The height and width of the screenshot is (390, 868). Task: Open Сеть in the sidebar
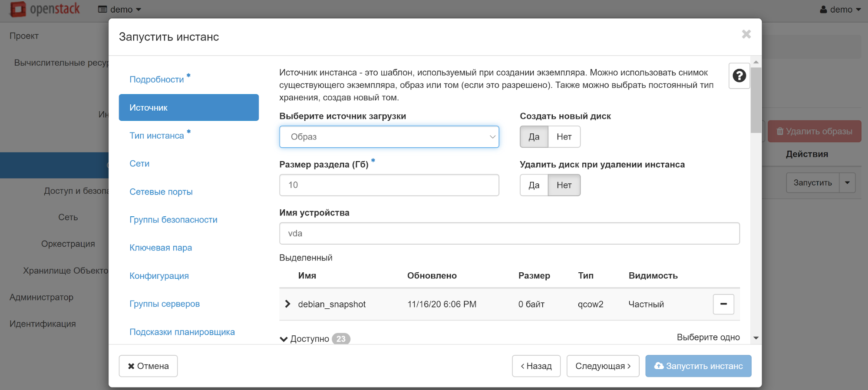[68, 217]
